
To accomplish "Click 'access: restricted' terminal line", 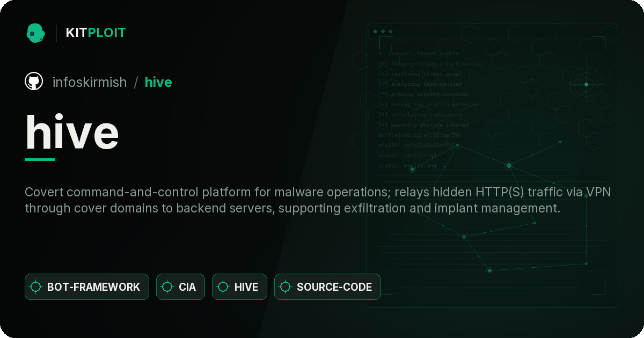I will coord(407,156).
